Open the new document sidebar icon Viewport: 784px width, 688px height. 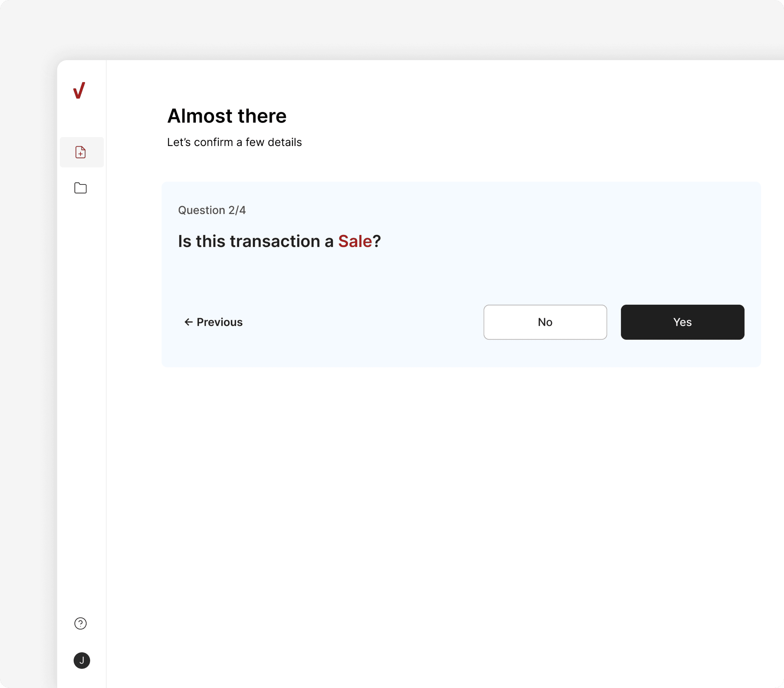80,152
